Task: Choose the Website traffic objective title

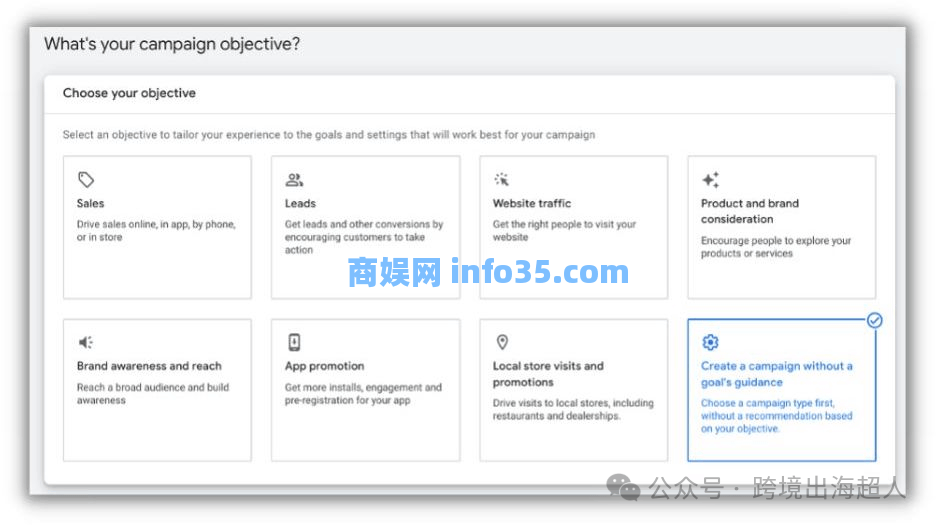Action: [532, 203]
